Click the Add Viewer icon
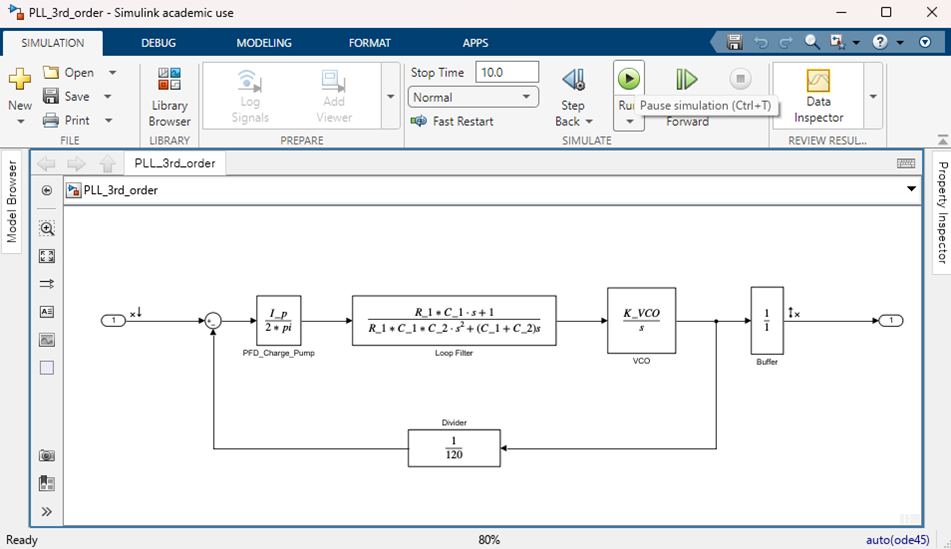The height and width of the screenshot is (549, 951). click(333, 80)
